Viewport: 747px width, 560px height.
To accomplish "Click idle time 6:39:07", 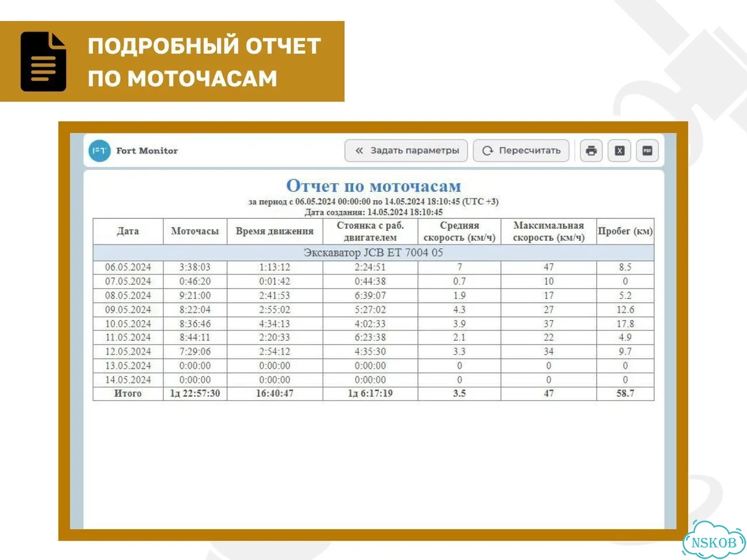I will click(371, 295).
